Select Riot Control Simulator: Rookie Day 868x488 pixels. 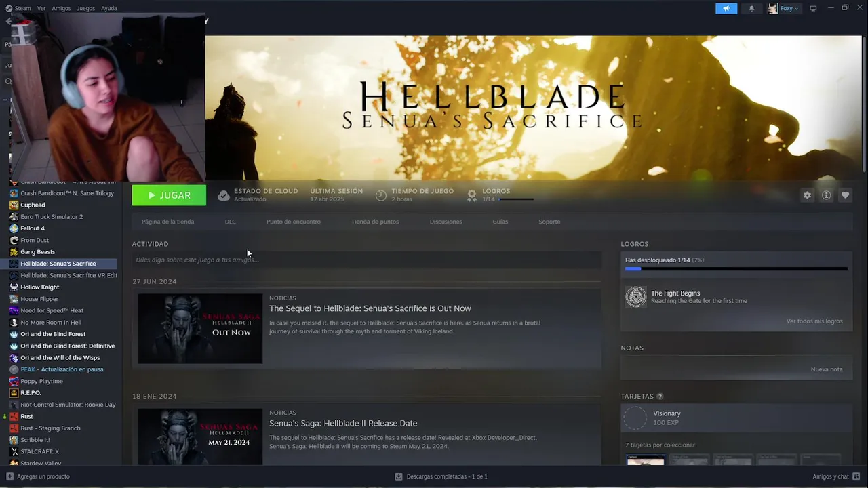coord(68,405)
